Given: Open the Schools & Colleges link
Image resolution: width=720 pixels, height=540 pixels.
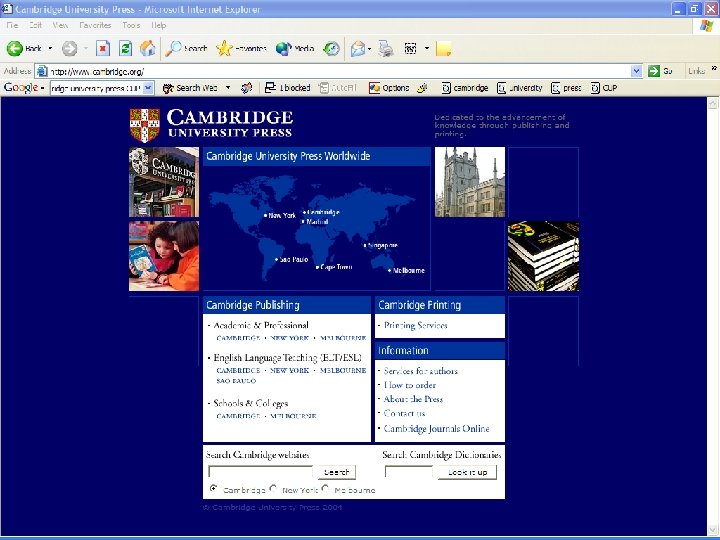Looking at the screenshot, I should 251,403.
